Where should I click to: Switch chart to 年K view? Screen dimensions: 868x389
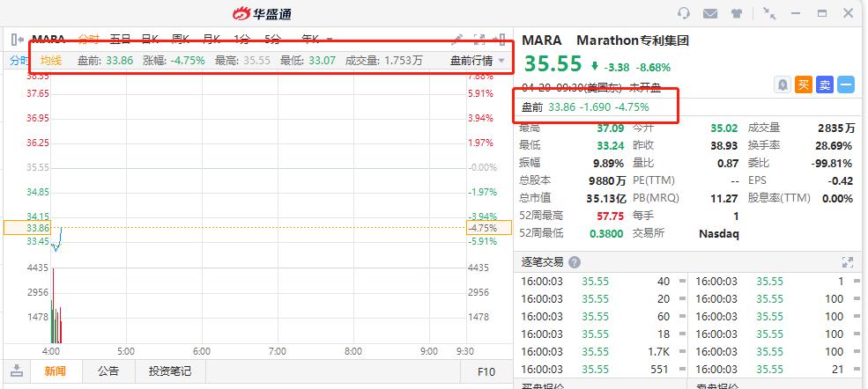tap(310, 40)
